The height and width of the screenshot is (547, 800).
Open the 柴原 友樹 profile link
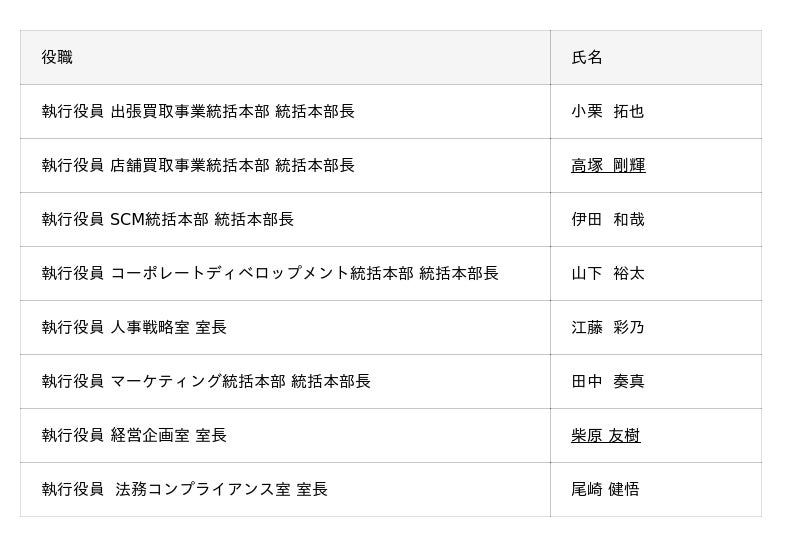tap(605, 436)
